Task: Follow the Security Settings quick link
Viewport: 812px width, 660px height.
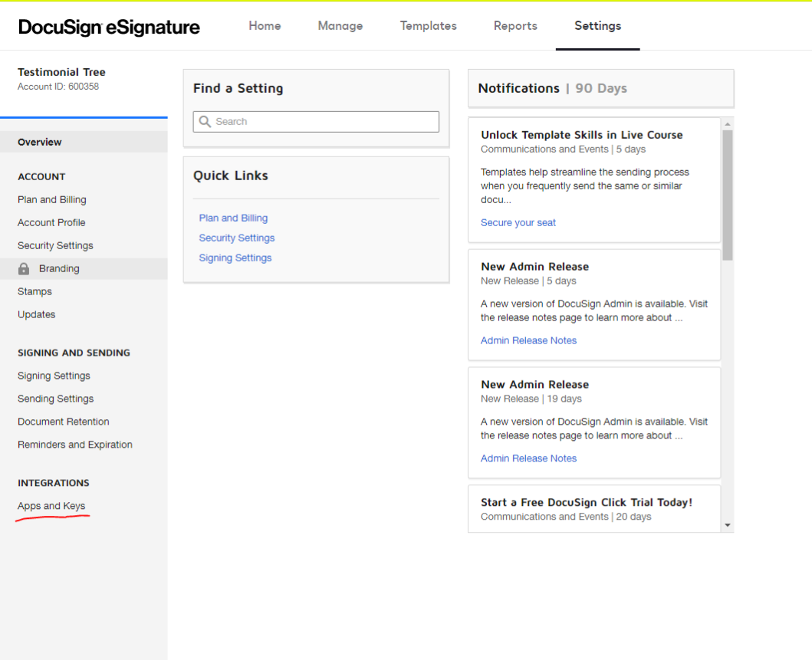Action: [237, 238]
